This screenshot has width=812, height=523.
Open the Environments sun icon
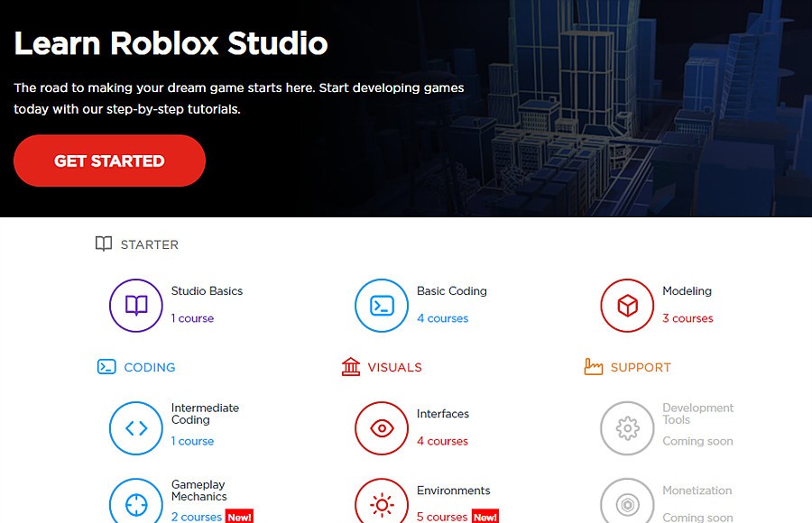click(382, 501)
